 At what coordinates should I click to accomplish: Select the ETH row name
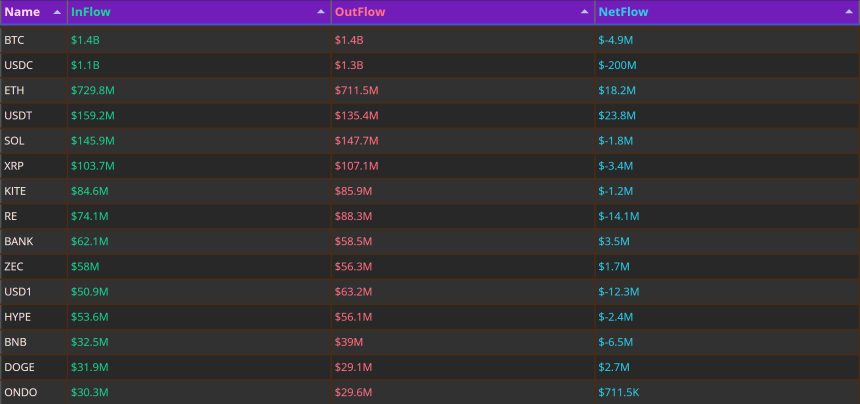pos(14,90)
